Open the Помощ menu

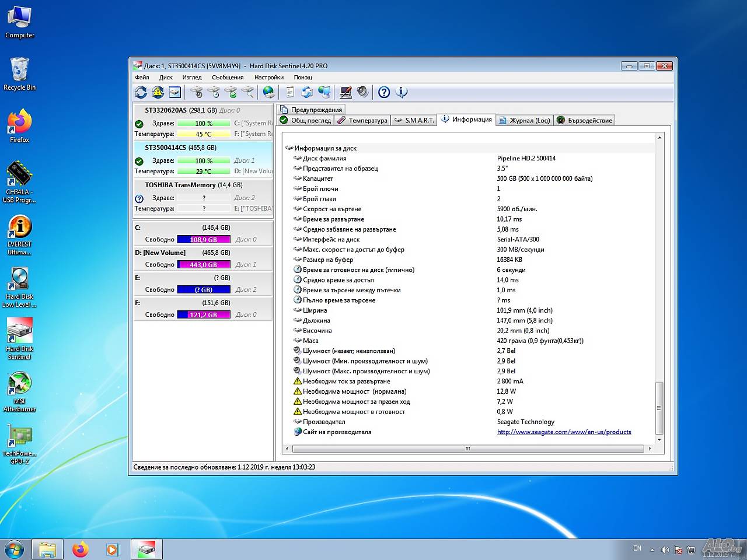click(x=303, y=77)
